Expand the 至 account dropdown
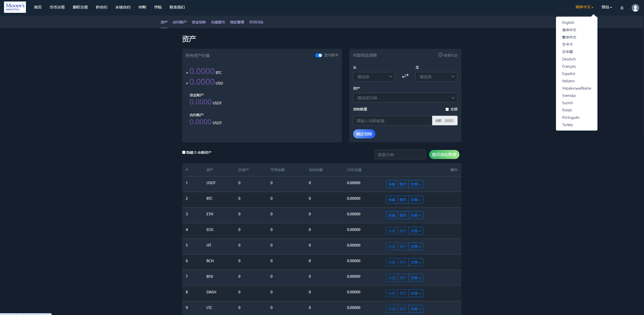644x315 pixels. tap(436, 76)
